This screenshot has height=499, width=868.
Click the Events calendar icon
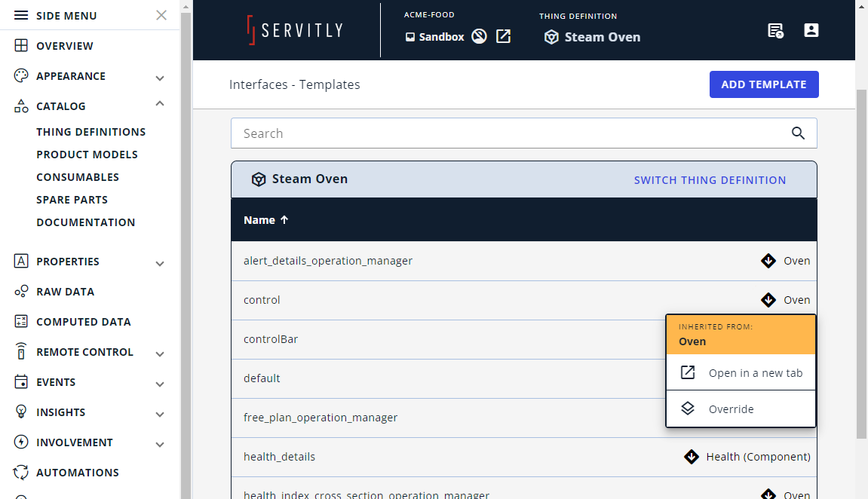pyautogui.click(x=21, y=381)
